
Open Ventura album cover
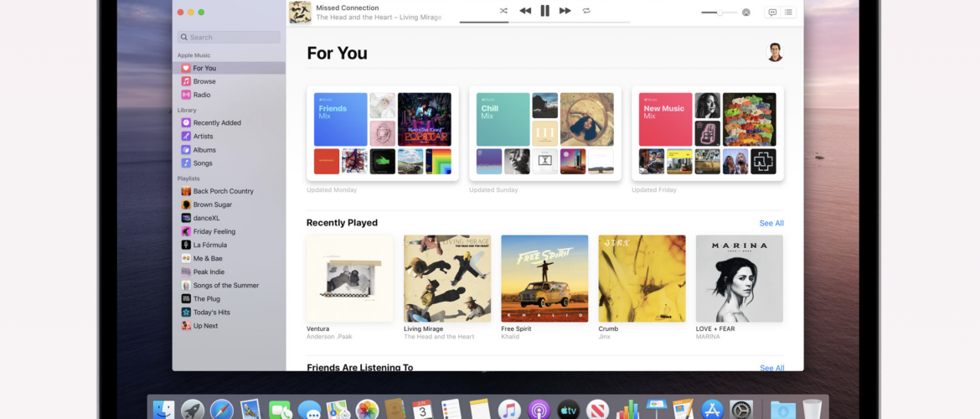pos(350,278)
